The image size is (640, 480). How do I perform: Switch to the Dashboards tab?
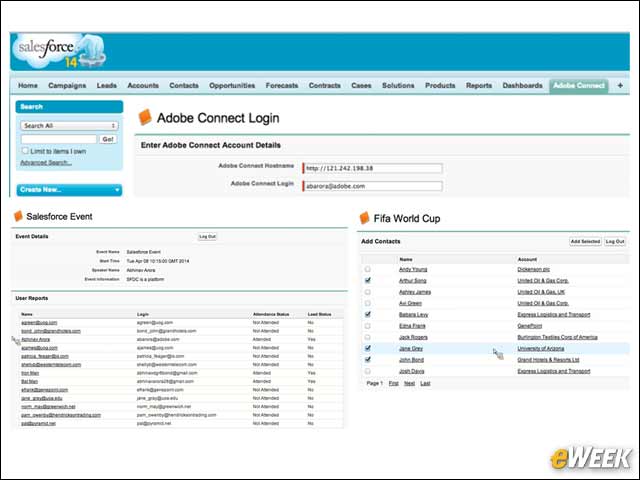click(522, 85)
